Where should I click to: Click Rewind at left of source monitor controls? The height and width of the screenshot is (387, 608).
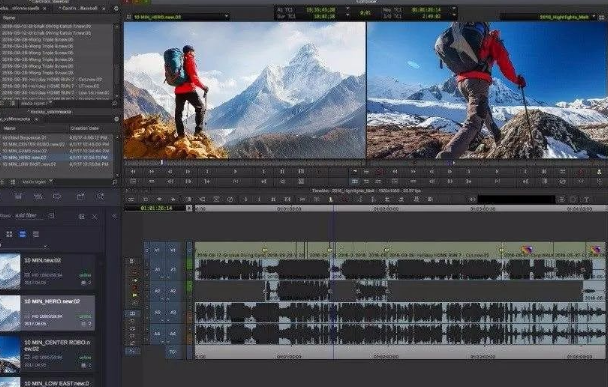click(x=133, y=171)
